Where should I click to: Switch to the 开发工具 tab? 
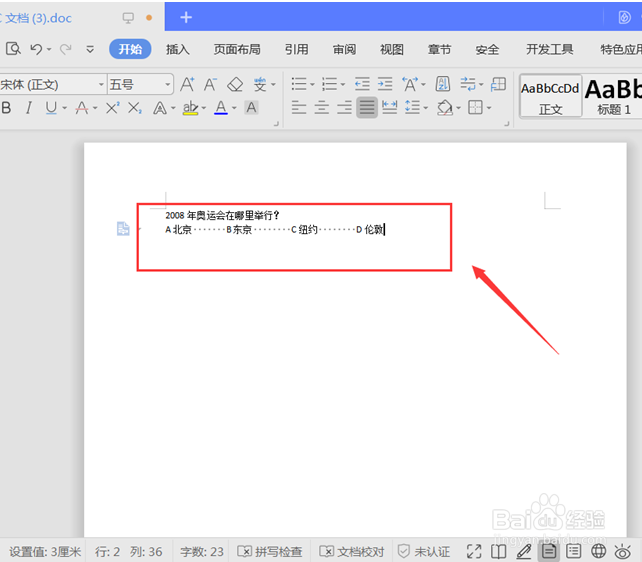(549, 50)
